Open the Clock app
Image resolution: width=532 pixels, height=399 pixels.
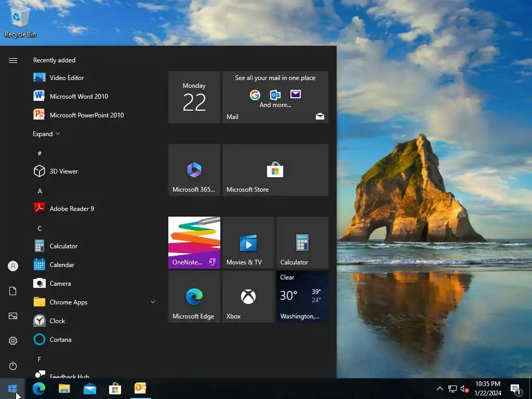tap(94, 321)
